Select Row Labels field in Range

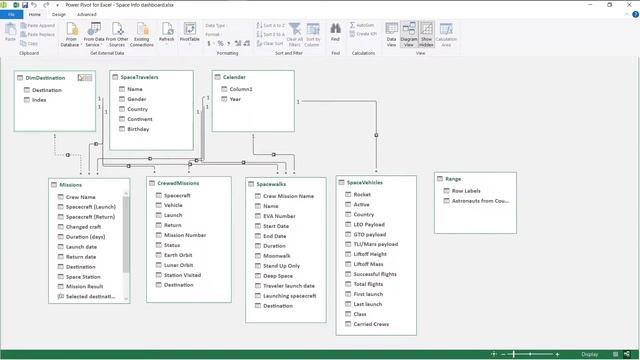pos(462,191)
